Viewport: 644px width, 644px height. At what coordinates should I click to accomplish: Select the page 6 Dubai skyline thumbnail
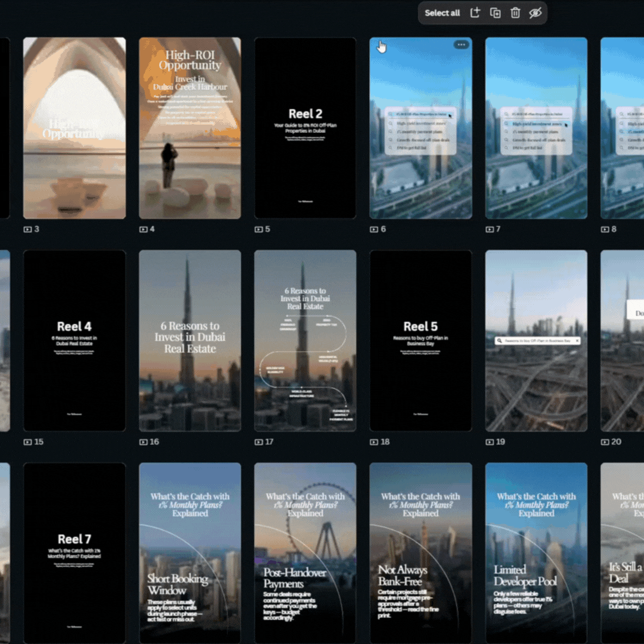click(x=420, y=128)
